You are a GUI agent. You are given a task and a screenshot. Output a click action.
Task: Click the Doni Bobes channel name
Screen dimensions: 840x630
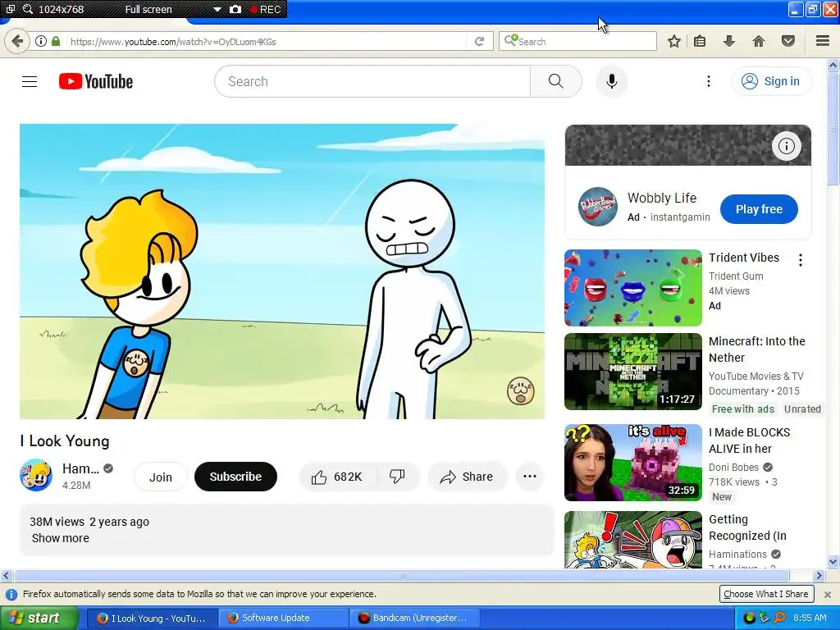click(733, 467)
